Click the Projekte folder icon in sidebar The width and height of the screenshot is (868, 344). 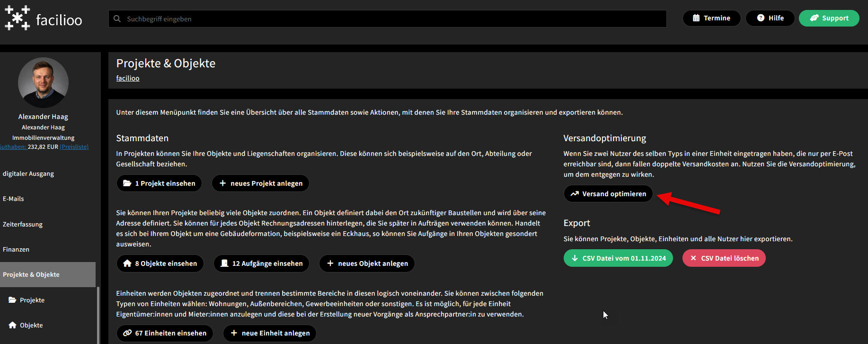[x=12, y=300]
